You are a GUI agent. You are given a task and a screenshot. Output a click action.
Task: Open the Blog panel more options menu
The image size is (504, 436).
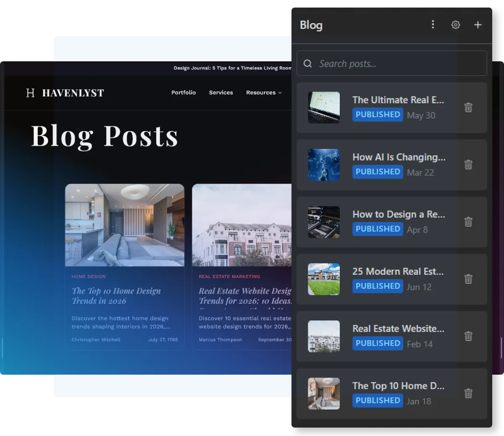(433, 25)
